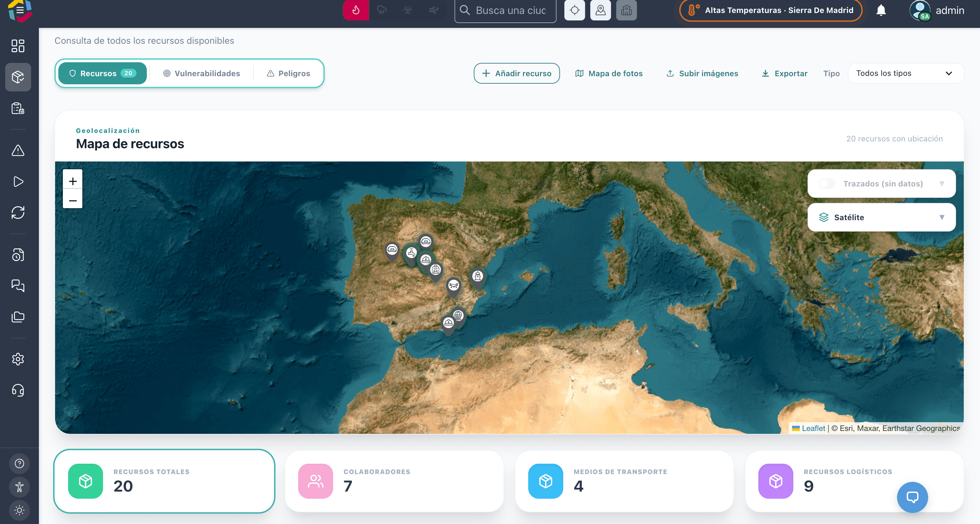980x524 pixels.
Task: Open the clipboard plans sidebar icon
Action: point(18,108)
